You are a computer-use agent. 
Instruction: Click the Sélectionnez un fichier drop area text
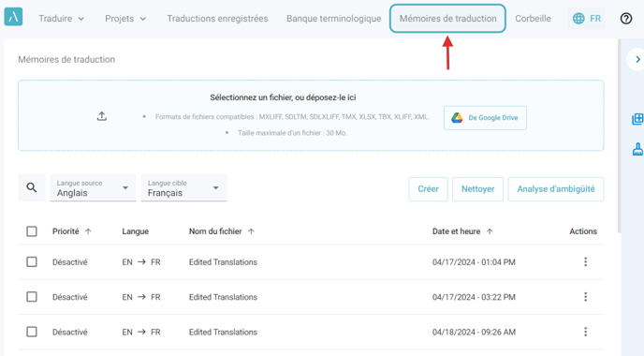point(283,97)
